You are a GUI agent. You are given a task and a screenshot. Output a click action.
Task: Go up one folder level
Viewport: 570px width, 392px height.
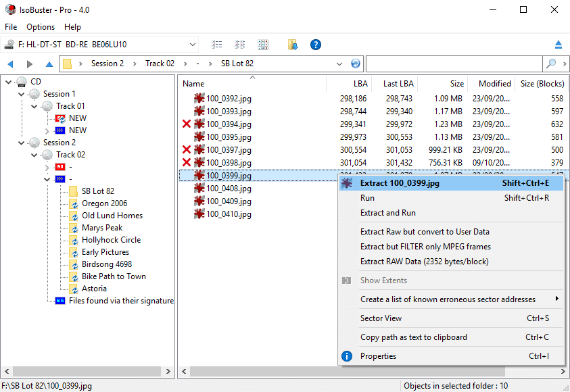click(49, 64)
